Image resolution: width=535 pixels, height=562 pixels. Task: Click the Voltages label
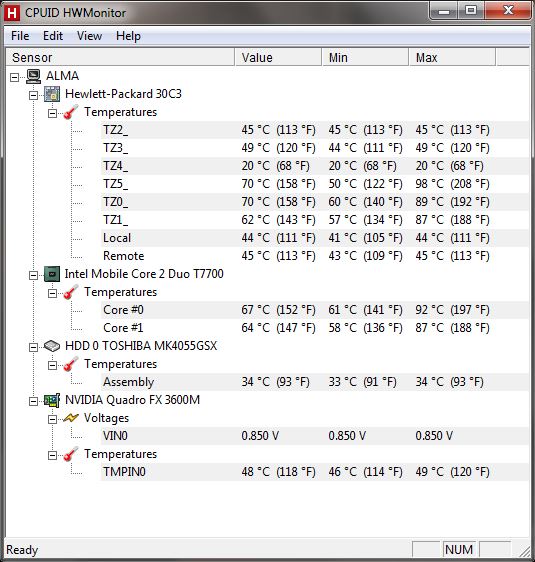point(106,418)
